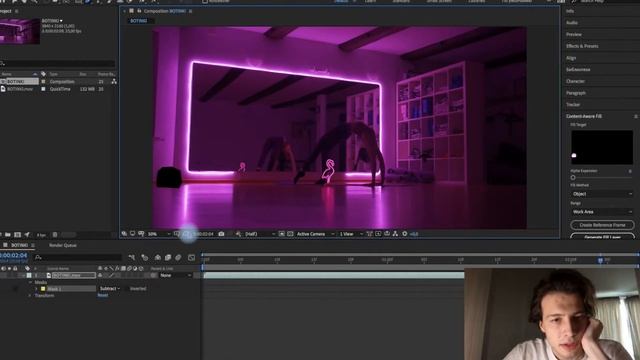Open the 1 View layout dropdown
640x360 pixels.
point(351,234)
